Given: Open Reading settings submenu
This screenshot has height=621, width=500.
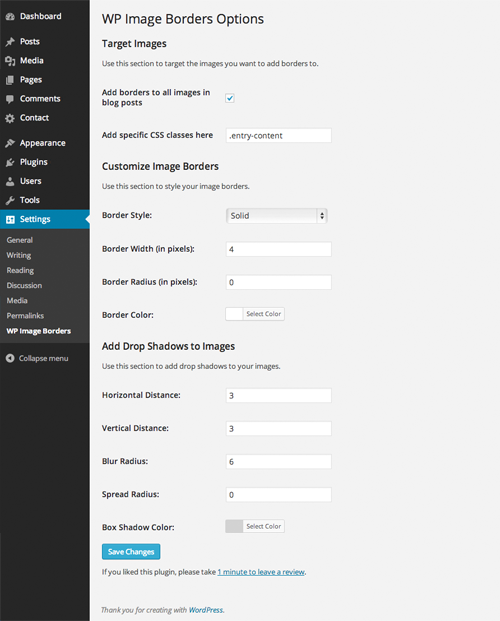Looking at the screenshot, I should 20,270.
